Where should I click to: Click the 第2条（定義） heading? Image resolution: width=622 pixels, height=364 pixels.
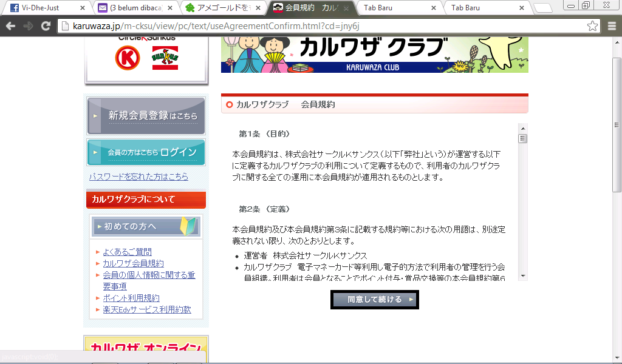pyautogui.click(x=265, y=209)
